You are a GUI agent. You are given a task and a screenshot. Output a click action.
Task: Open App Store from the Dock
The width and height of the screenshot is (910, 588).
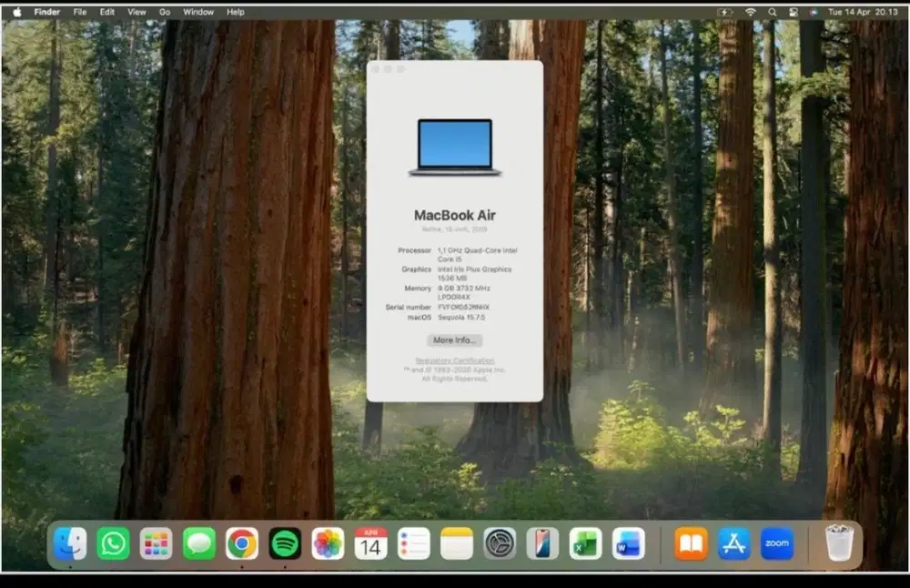[734, 544]
